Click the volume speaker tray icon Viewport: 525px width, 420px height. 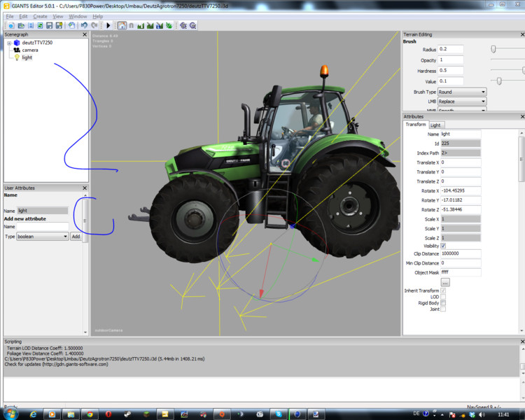tap(482, 414)
